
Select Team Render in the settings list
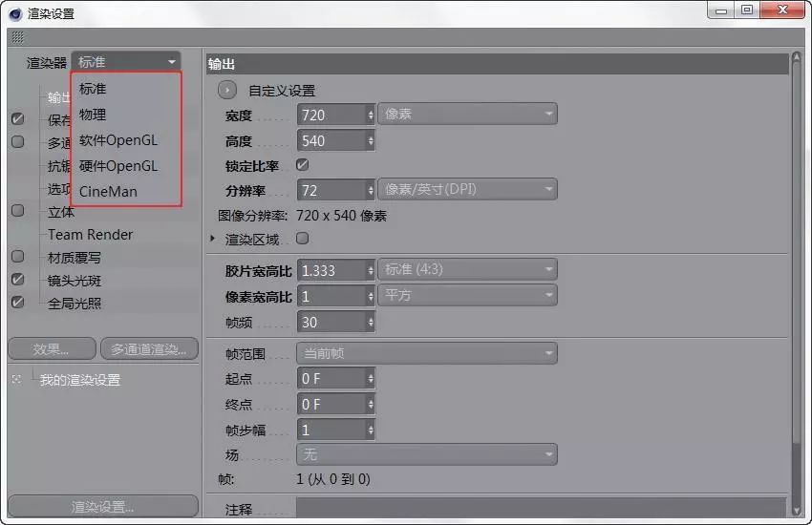(x=91, y=234)
